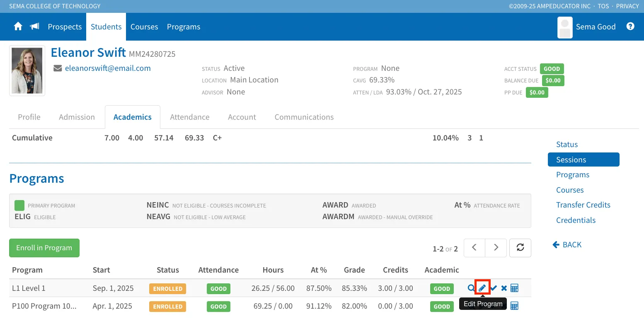Switch to the Communications tab
The width and height of the screenshot is (644, 319).
point(304,117)
